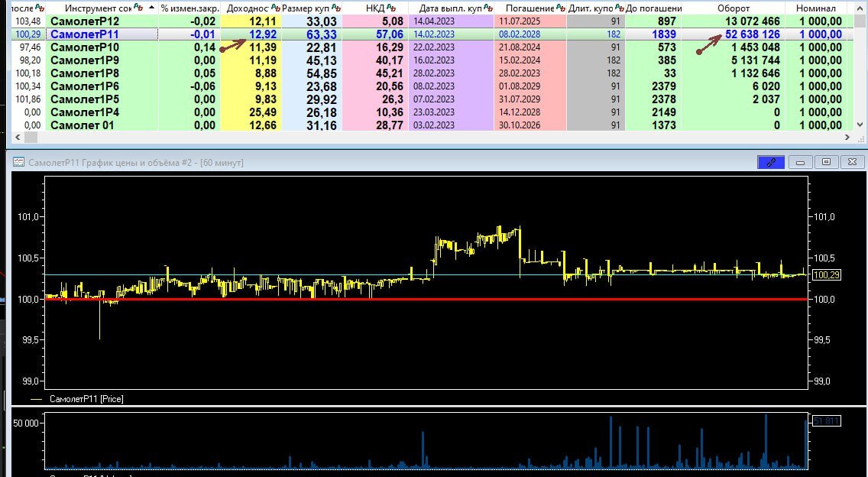Image resolution: width=868 pixels, height=477 pixels.
Task: Click the current price label 100,29 on chart
Action: (x=827, y=274)
